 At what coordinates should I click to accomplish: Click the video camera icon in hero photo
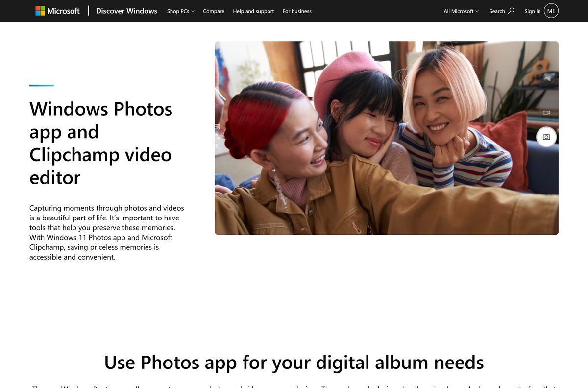click(x=546, y=113)
